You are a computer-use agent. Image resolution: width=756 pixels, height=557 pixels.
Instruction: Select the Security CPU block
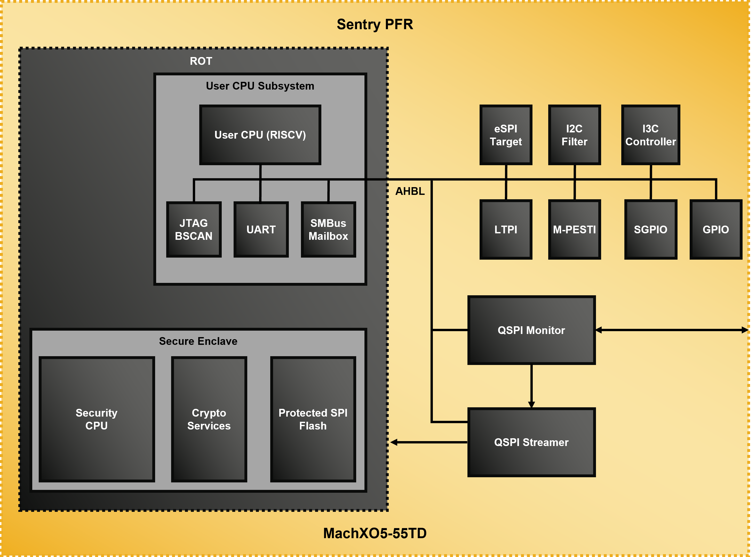pos(97,419)
